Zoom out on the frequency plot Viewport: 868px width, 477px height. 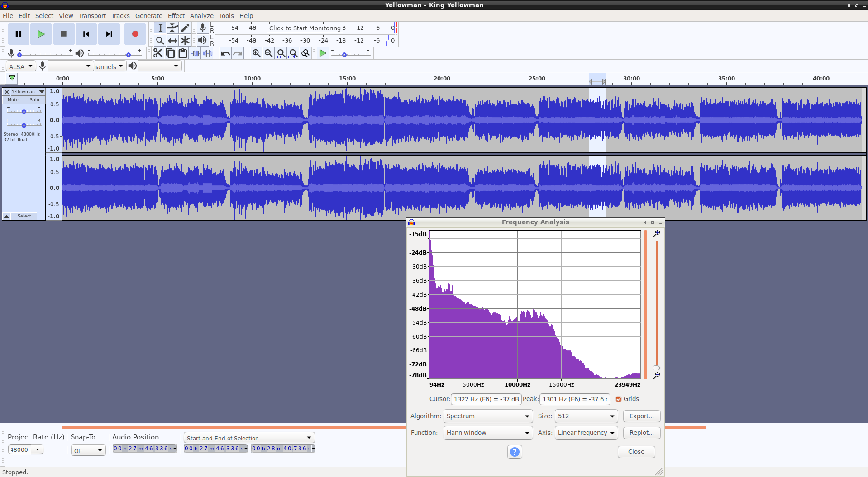(657, 375)
